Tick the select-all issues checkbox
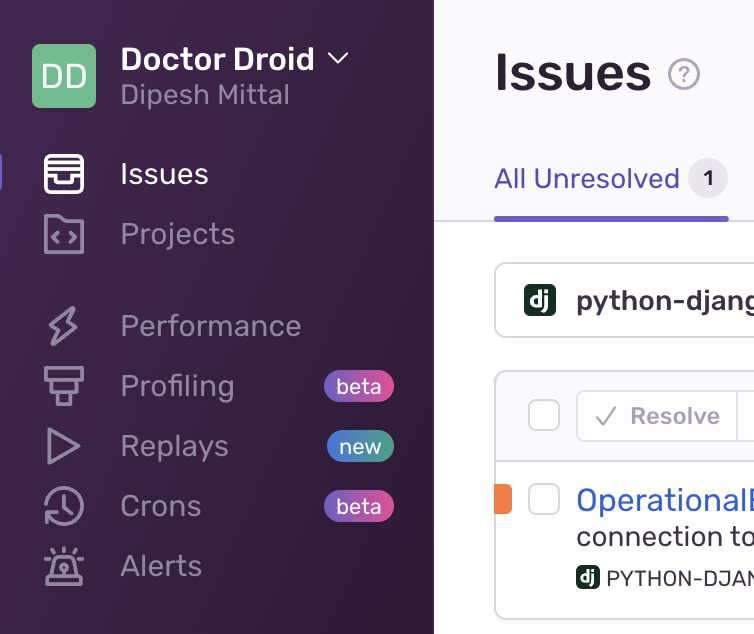 coord(543,415)
